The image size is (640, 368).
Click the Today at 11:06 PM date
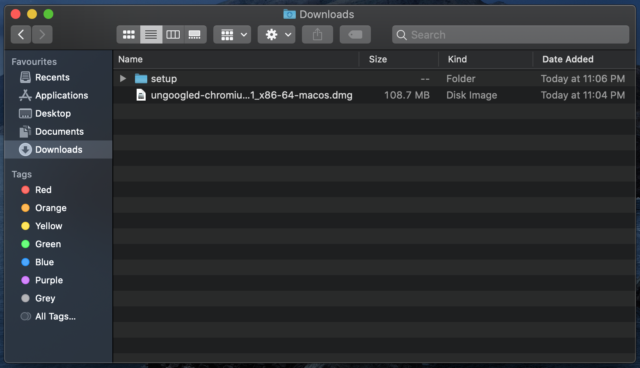click(583, 79)
